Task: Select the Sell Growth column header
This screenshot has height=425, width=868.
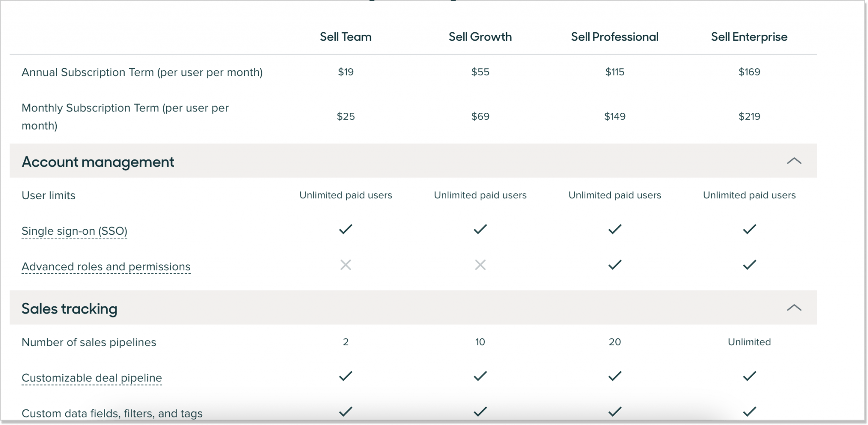Action: [x=480, y=37]
